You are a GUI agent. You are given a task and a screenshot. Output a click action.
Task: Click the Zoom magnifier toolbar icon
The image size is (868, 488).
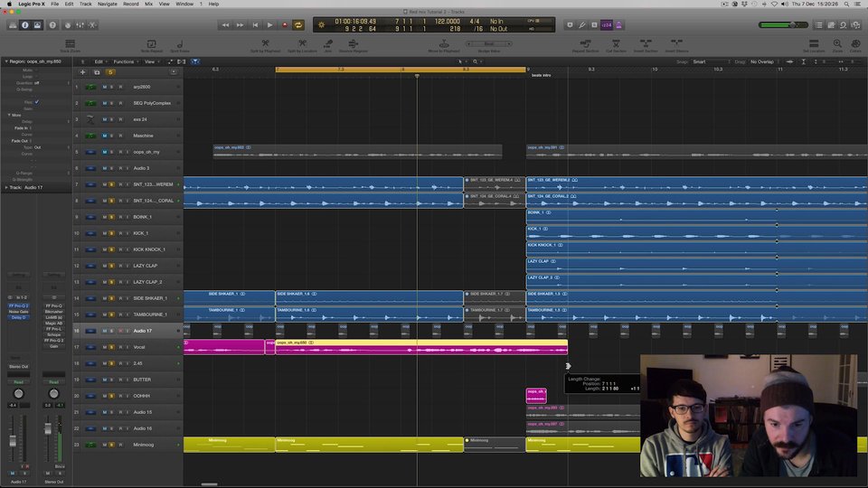pos(837,45)
